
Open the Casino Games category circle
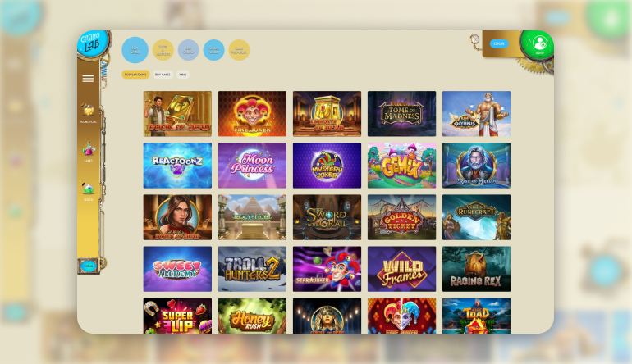coord(213,50)
